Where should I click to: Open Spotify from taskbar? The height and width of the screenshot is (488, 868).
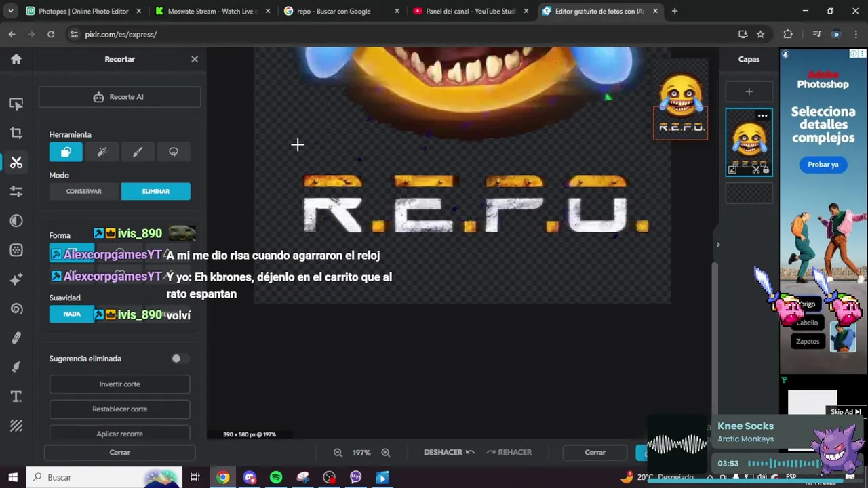[x=276, y=477]
